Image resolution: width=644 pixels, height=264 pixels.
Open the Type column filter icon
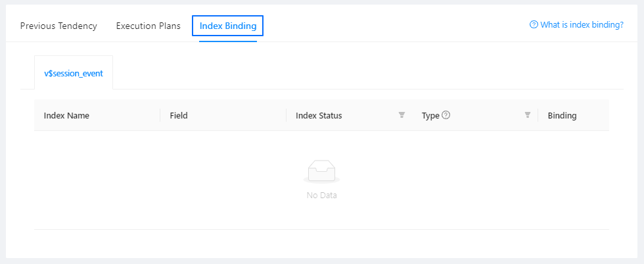[527, 115]
